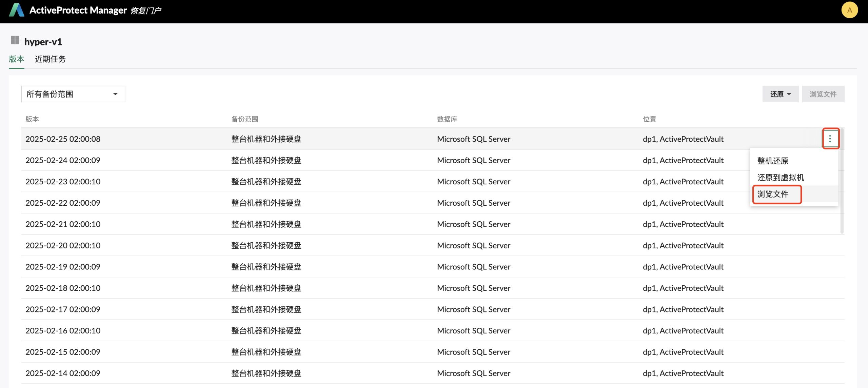
Task: Click dp1, ActiveProtectVault in the 2025-02-17 row
Action: (x=683, y=309)
